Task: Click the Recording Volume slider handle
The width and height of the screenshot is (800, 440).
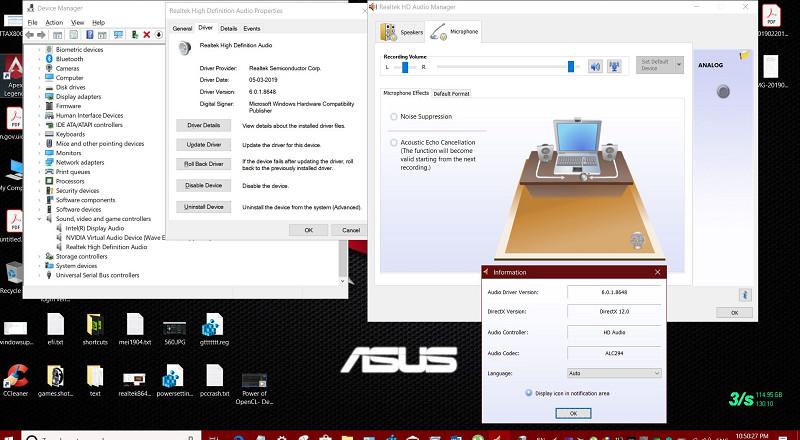Action: click(572, 67)
